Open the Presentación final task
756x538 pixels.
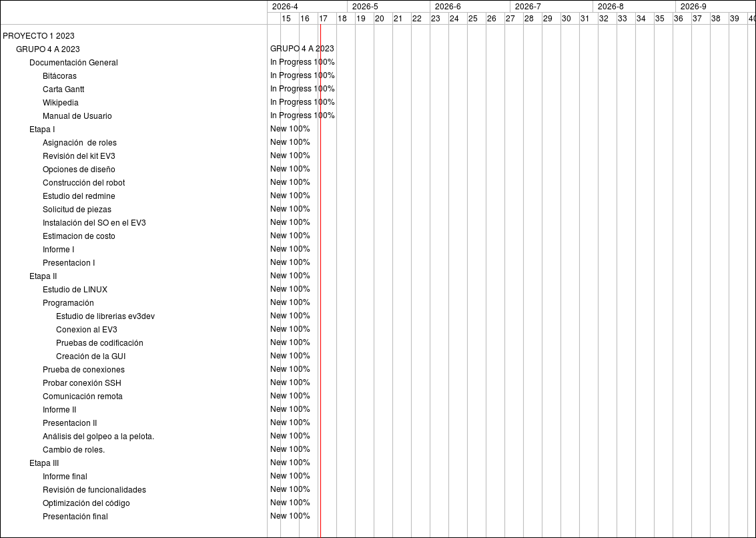click(x=75, y=517)
